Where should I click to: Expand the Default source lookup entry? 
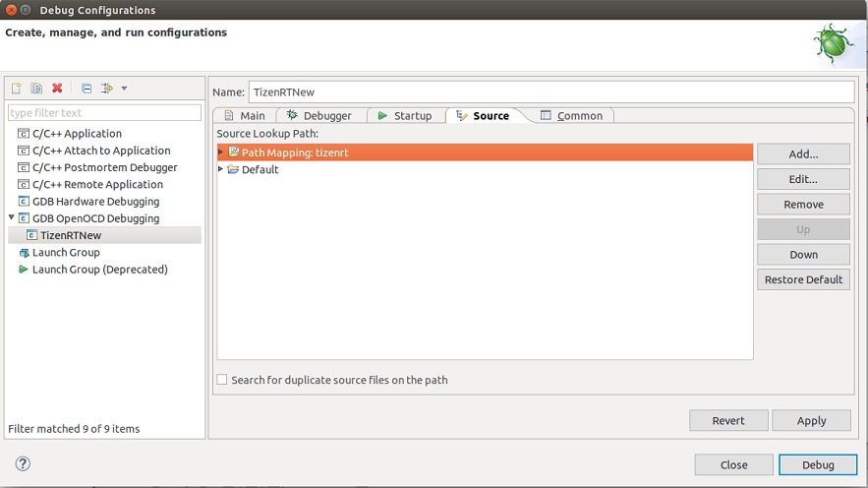[x=221, y=169]
